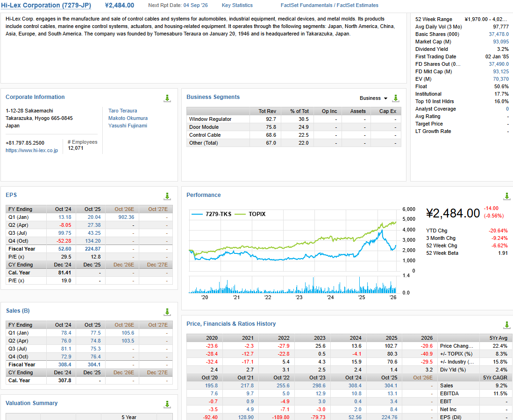This screenshot has width=513, height=420.
Task: Click TOPIX legend entry in chart
Action: [250, 214]
